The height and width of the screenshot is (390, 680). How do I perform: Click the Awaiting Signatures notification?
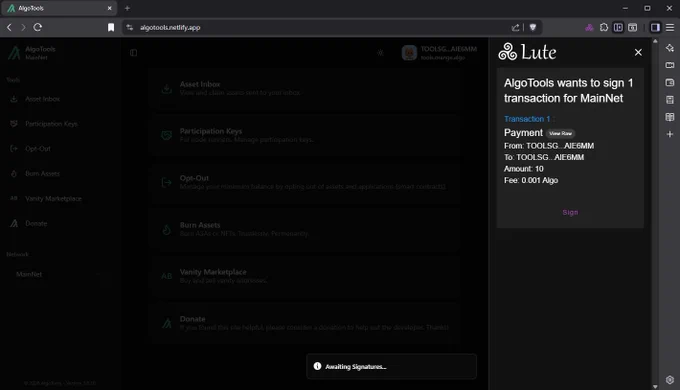(391, 367)
